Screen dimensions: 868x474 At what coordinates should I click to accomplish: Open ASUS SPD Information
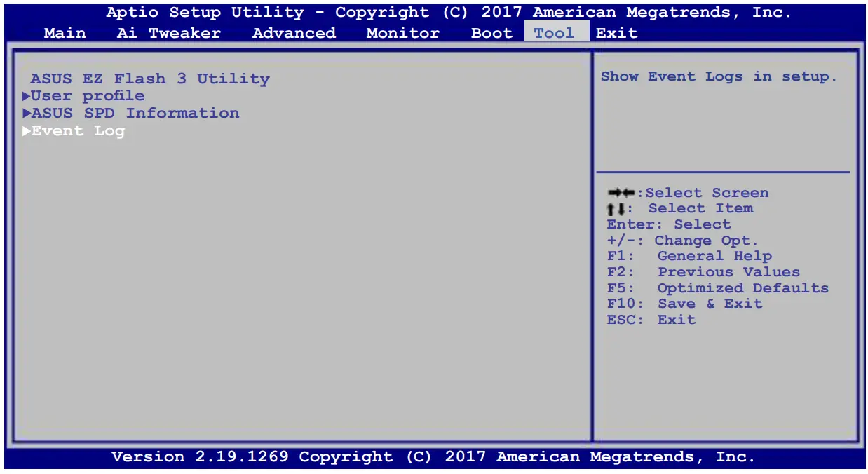click(x=137, y=113)
